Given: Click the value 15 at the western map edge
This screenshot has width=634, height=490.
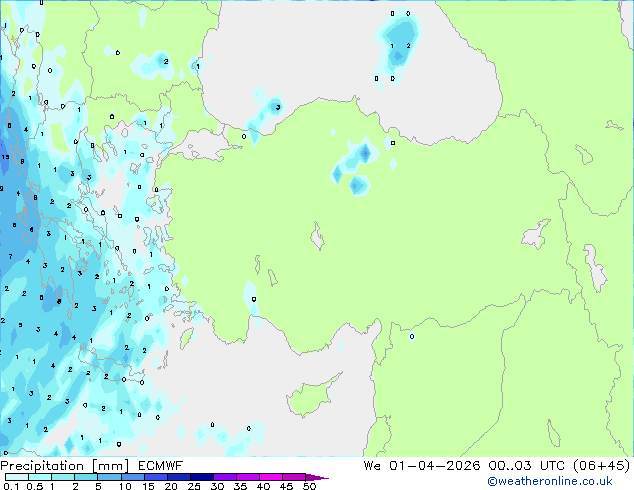Looking at the screenshot, I should [5, 157].
